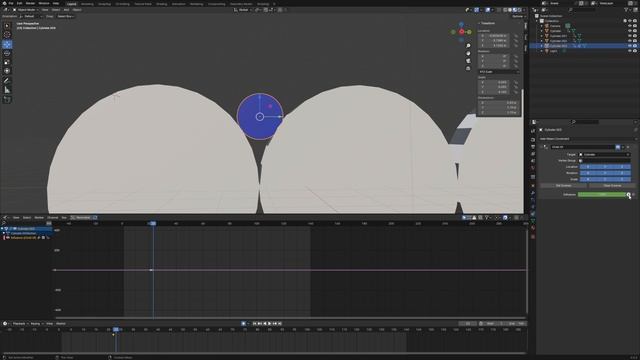Toggle camera view icon in viewport
The image size is (640, 360).
(468, 61)
